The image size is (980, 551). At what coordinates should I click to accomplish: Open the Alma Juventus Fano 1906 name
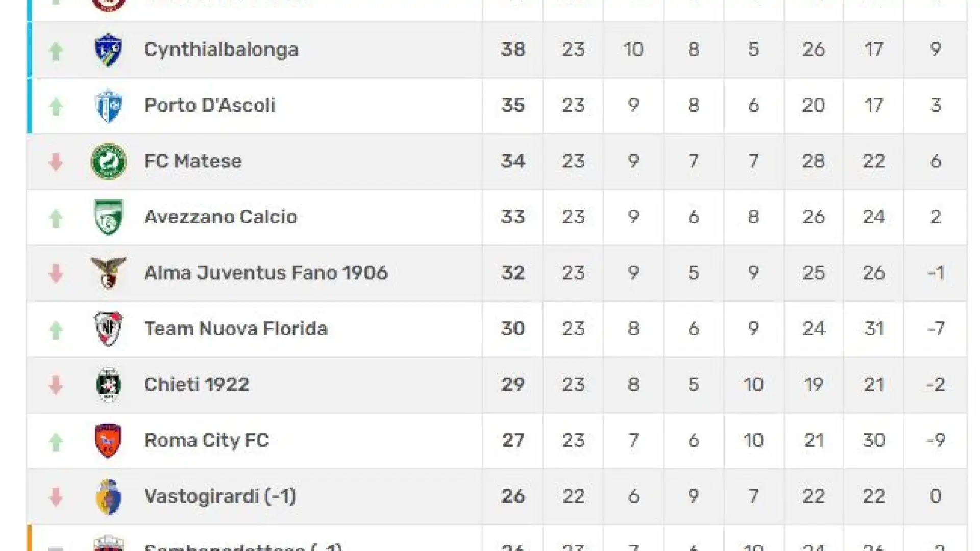click(x=266, y=273)
